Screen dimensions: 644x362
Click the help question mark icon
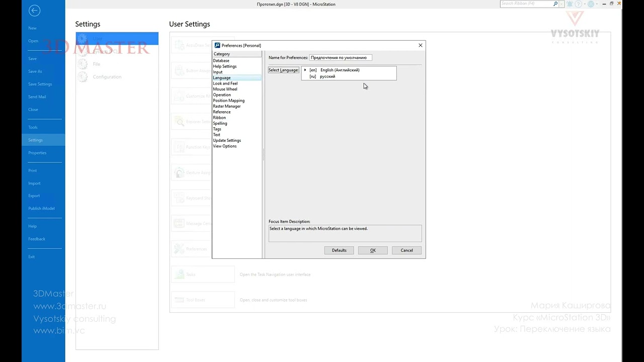coord(579,4)
